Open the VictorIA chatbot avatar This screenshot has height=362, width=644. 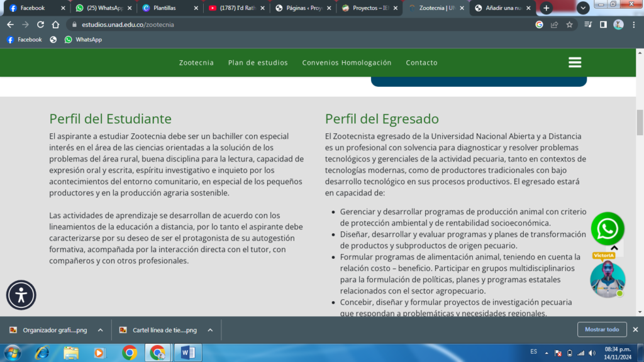pyautogui.click(x=608, y=280)
